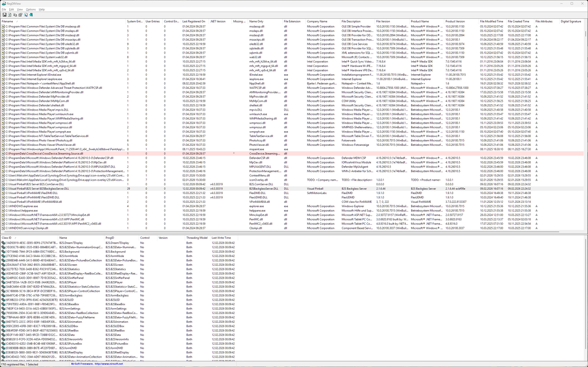Click the icon of the pink CrossDevice.Streaming.Source.dll row
588x367 pixels.
3,154
